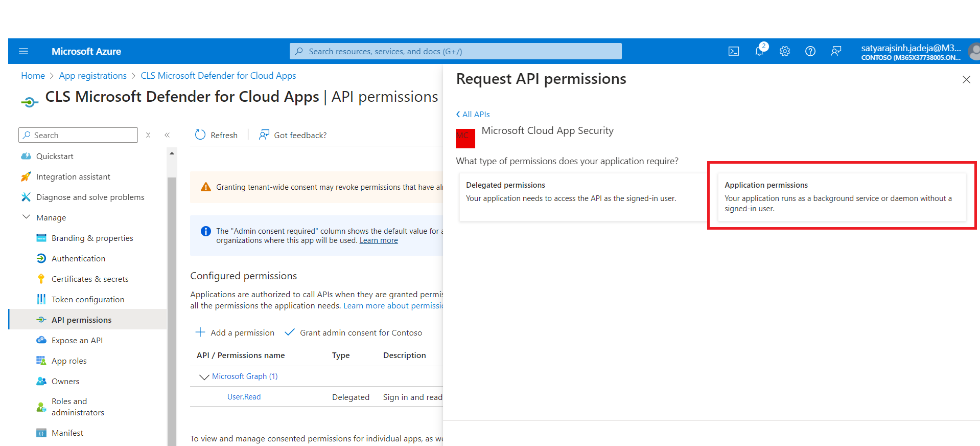The height and width of the screenshot is (446, 980).
Task: Click the Branding & properties icon
Action: point(41,238)
